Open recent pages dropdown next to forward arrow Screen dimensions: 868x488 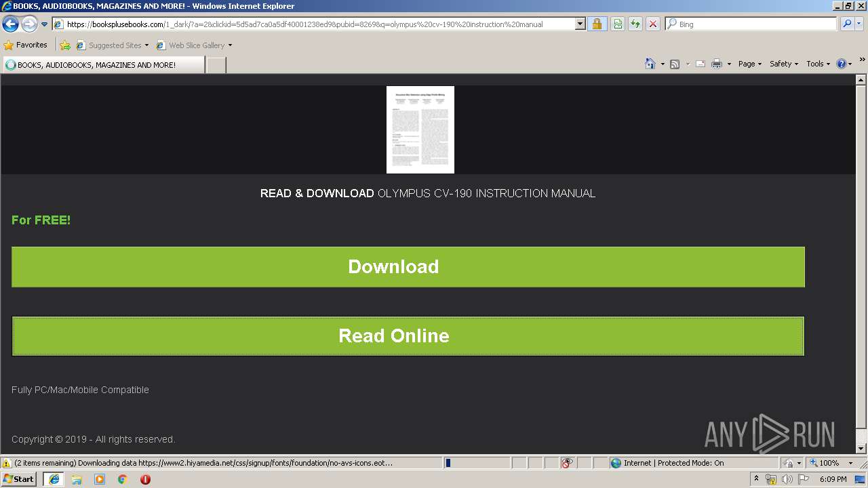tap(45, 24)
